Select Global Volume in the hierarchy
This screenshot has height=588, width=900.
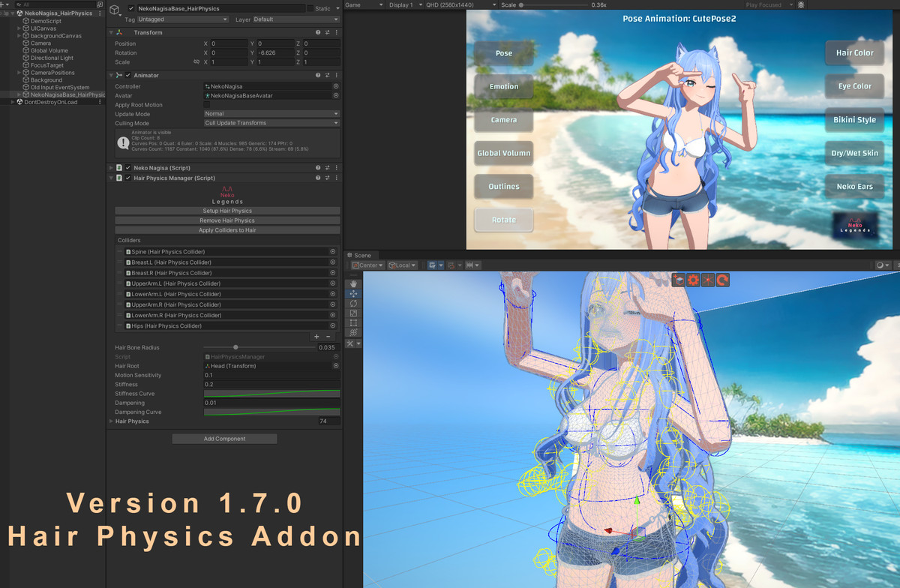(x=49, y=51)
